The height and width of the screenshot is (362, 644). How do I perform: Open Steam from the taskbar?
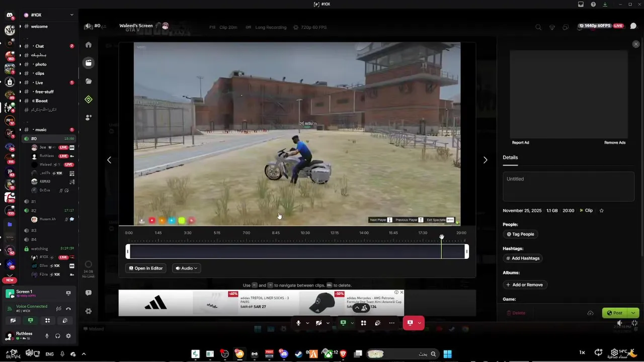298,354
